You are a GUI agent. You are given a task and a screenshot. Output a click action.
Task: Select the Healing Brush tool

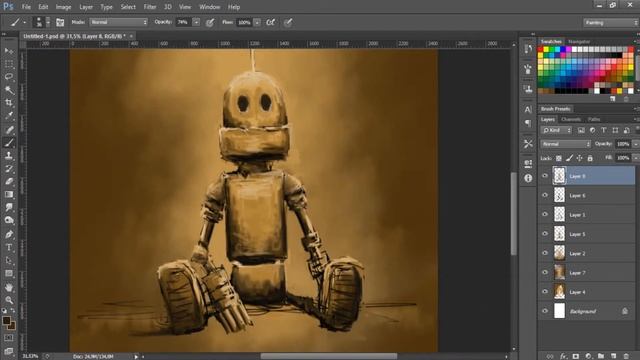(9, 130)
